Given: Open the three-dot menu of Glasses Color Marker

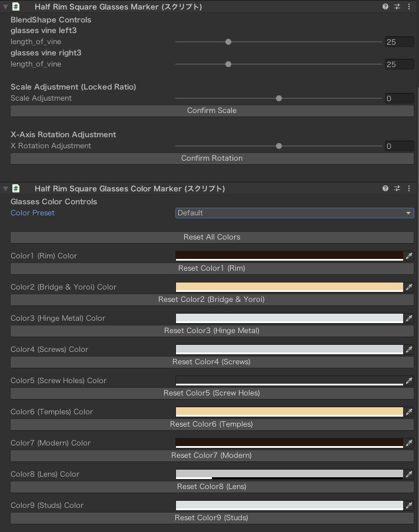Looking at the screenshot, I should (409, 188).
